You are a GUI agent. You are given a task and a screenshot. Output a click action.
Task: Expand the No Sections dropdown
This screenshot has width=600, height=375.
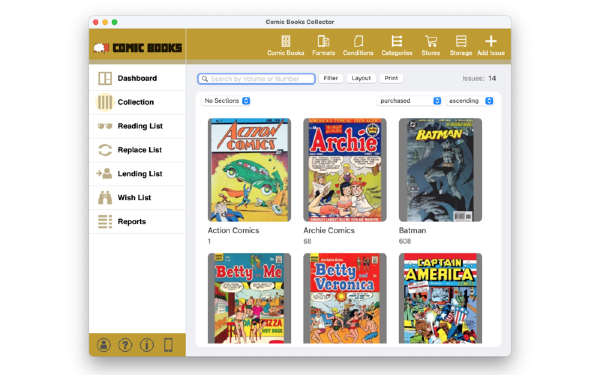[x=226, y=101]
